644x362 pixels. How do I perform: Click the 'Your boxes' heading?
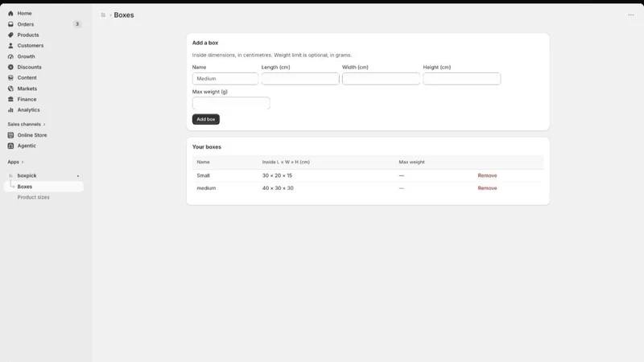pyautogui.click(x=207, y=146)
